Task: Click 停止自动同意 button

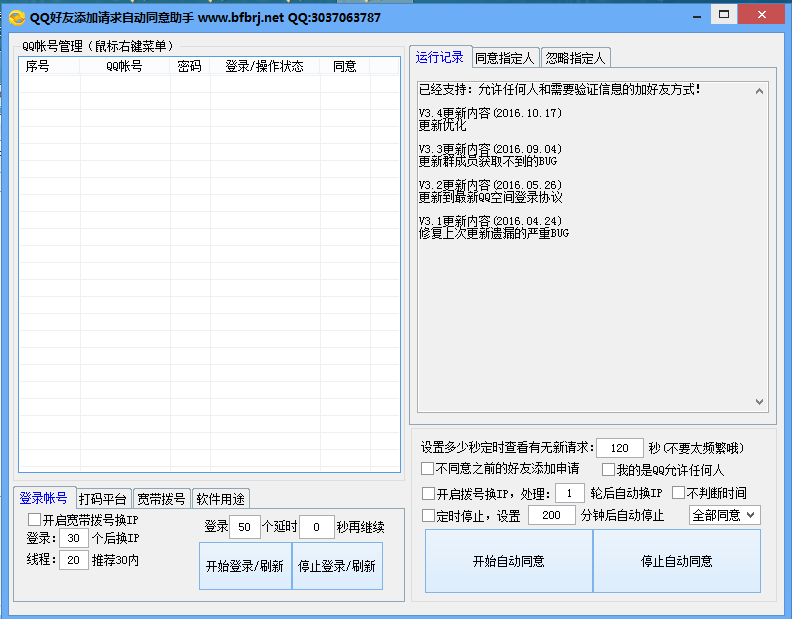Action: pos(677,561)
